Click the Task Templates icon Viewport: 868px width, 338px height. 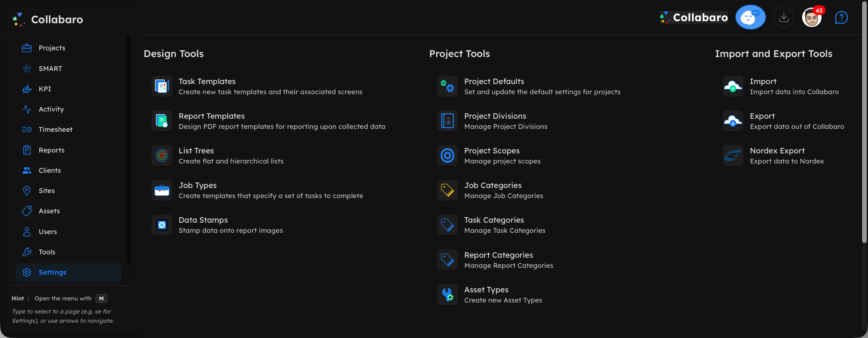coord(162,86)
